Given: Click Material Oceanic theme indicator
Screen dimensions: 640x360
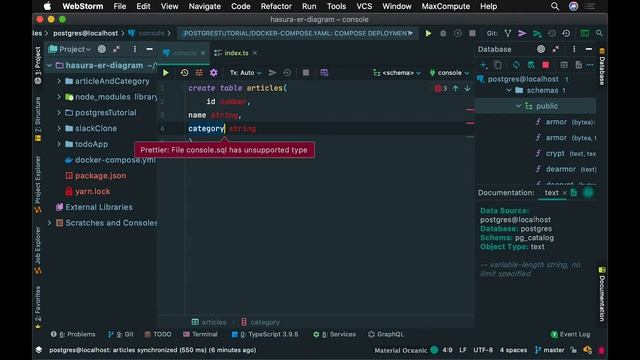Looking at the screenshot, I should 406,350.
